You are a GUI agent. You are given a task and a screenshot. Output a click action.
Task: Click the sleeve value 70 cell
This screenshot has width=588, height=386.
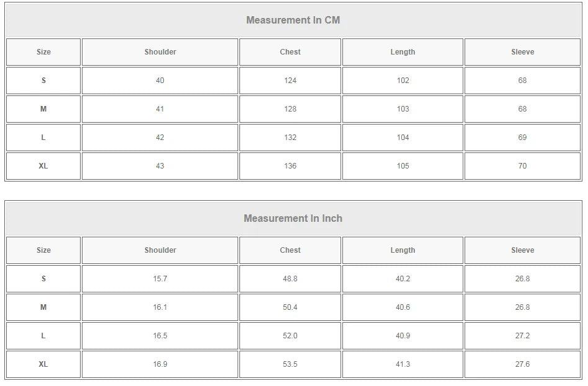pos(522,166)
